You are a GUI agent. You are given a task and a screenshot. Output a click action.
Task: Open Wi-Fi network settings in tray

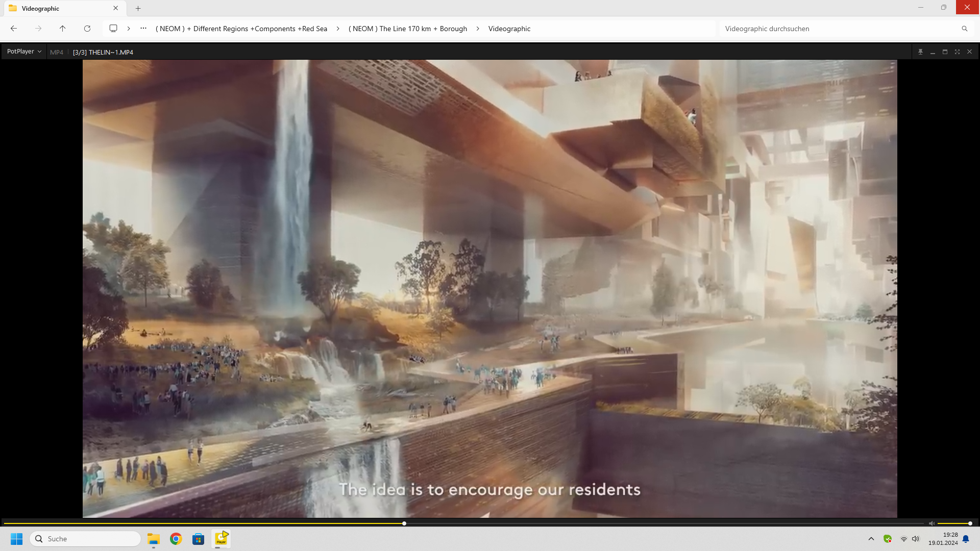click(x=903, y=539)
